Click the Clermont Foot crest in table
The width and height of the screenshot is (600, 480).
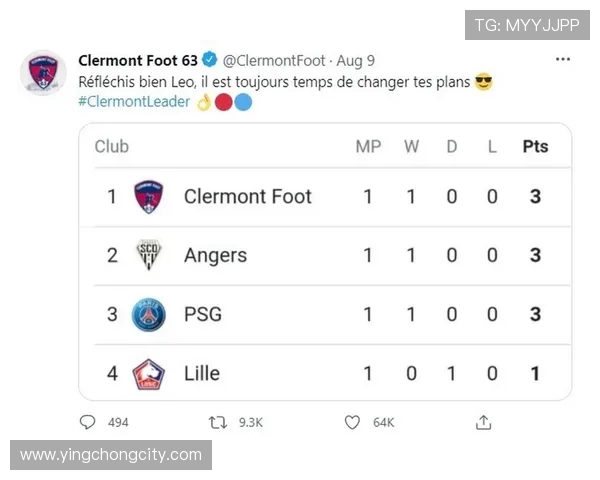(x=148, y=197)
